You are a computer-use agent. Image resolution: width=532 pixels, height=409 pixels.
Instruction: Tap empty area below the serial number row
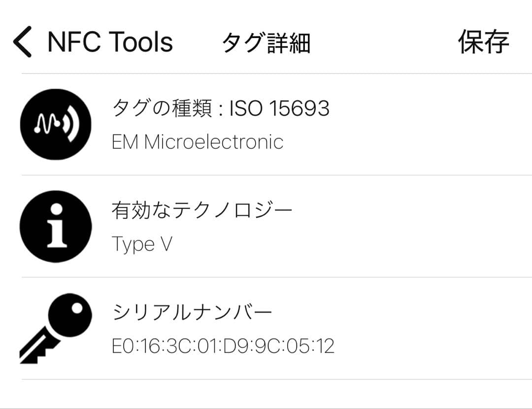coord(266,393)
